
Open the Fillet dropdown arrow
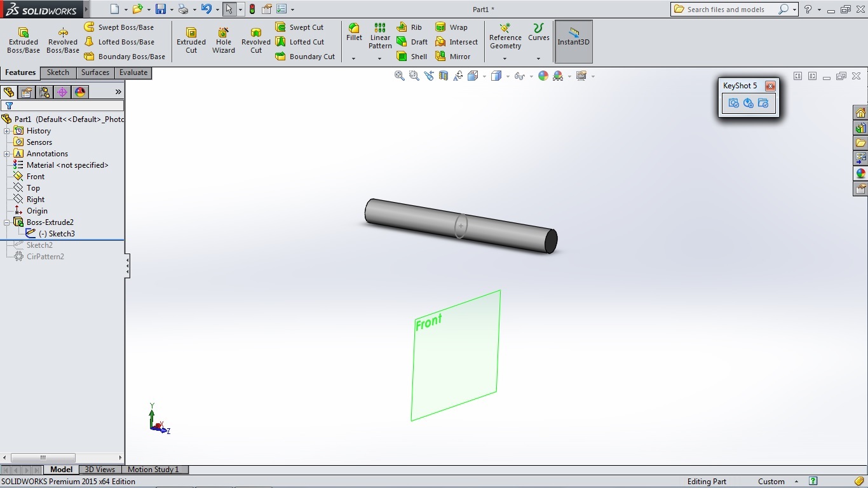(x=354, y=58)
